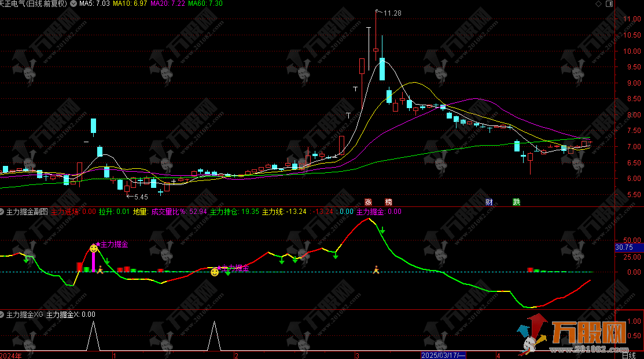Click running figure icon below indicator peak
This screenshot has width=644, height=359.
pos(376,269)
